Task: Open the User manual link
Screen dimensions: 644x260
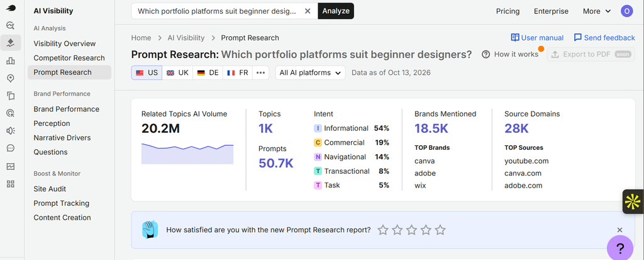Action: pyautogui.click(x=537, y=38)
